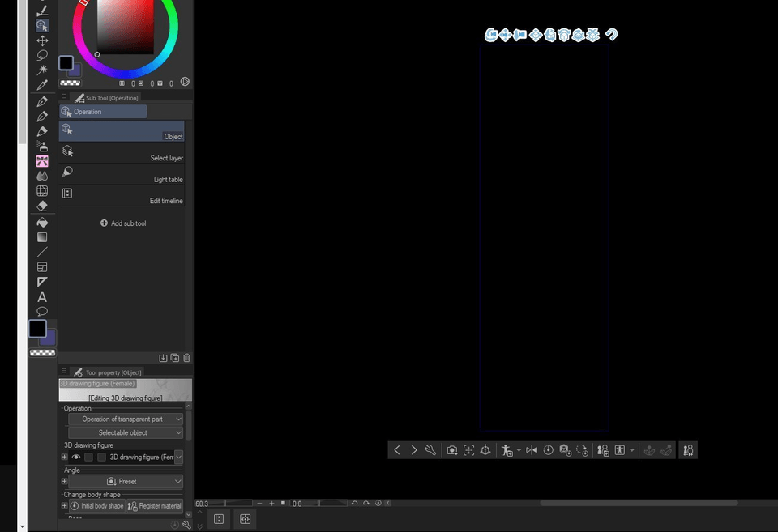Screen dimensions: 778x532
Task: Reset the model pose
Action: [x=549, y=450]
